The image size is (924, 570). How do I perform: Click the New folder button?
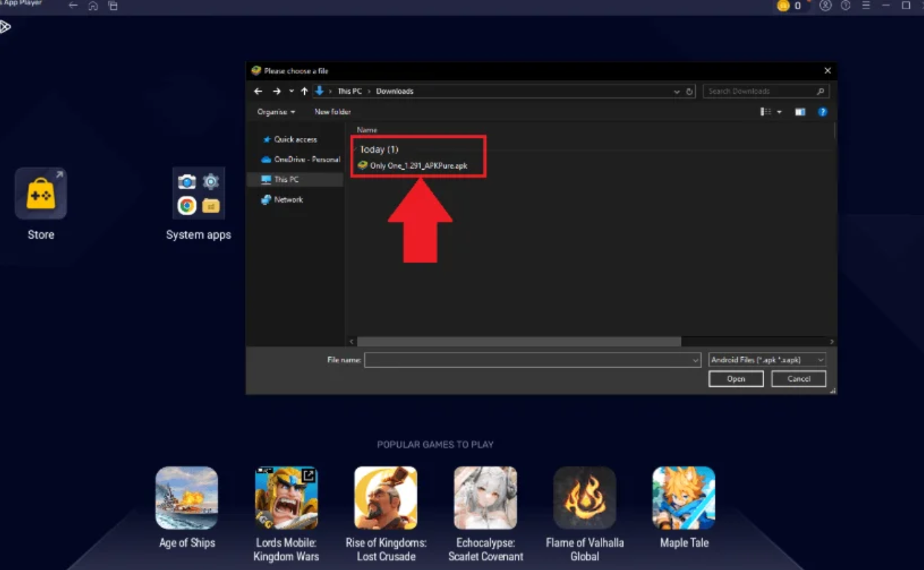[x=332, y=112]
